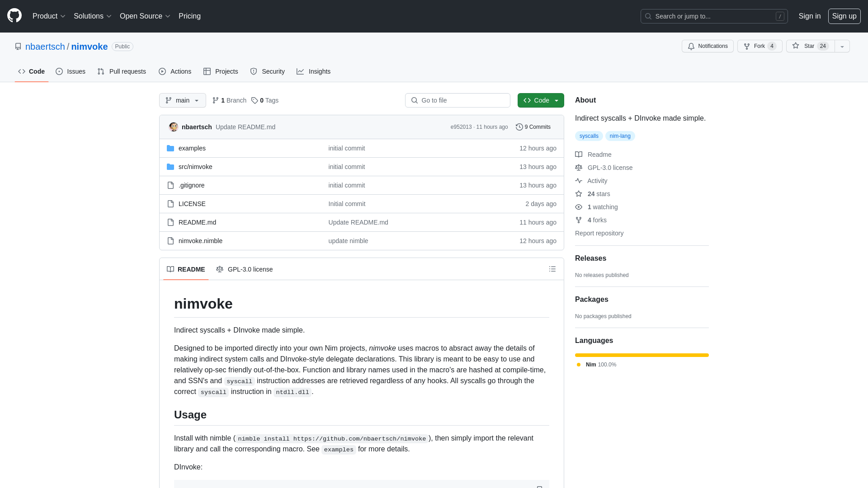Click the Sign in link
868x488 pixels.
[809, 16]
